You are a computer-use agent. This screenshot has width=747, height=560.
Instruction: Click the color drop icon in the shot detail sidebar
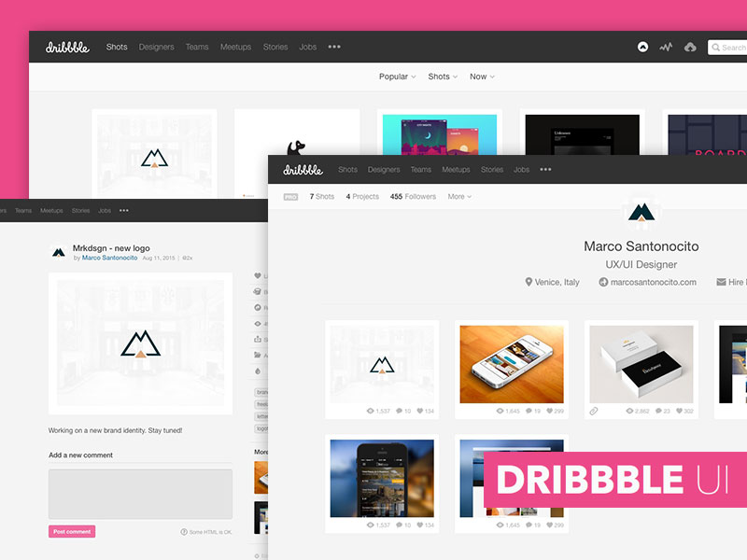click(258, 371)
